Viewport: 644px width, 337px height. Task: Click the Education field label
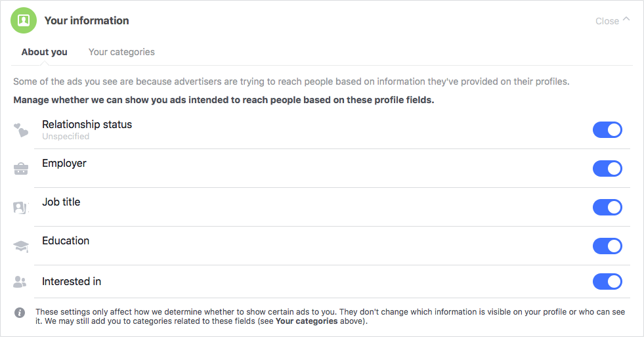point(66,240)
